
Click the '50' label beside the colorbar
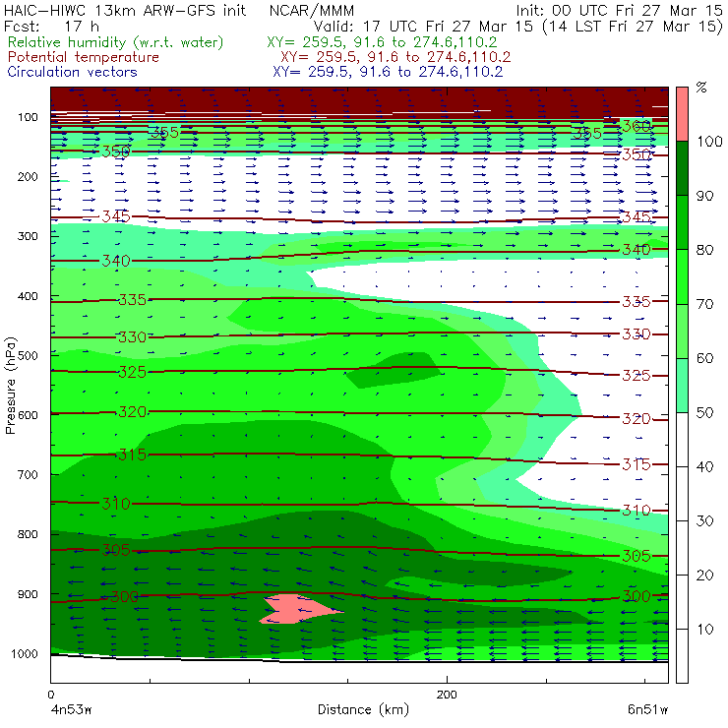704,413
